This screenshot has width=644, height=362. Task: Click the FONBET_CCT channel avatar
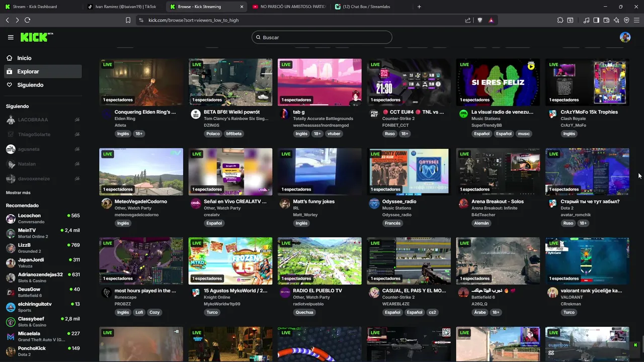tap(374, 114)
